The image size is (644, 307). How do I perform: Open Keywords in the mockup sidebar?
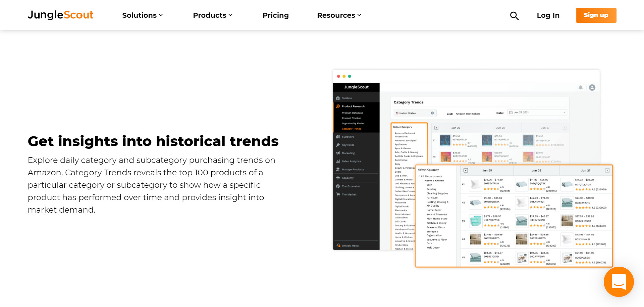(348, 145)
